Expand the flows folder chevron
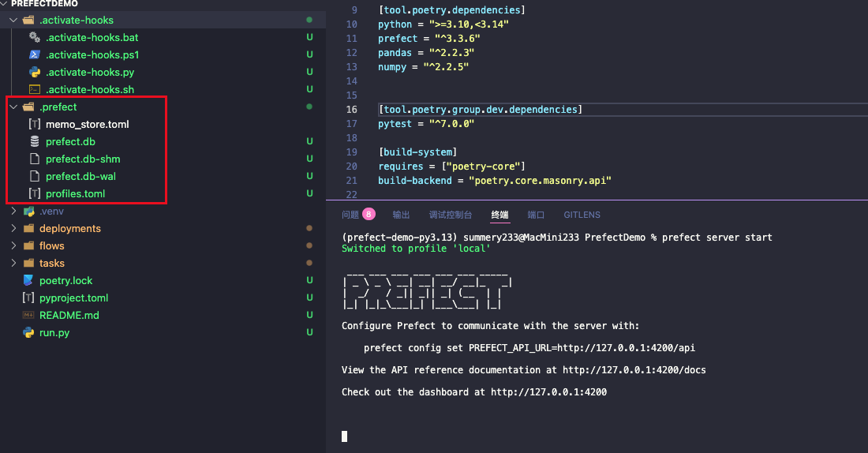 coord(14,245)
